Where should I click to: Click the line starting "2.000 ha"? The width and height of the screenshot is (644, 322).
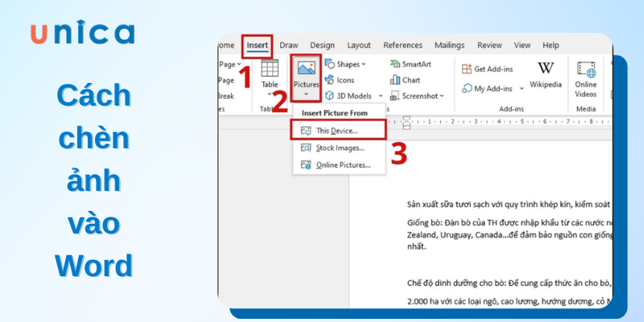click(x=510, y=301)
